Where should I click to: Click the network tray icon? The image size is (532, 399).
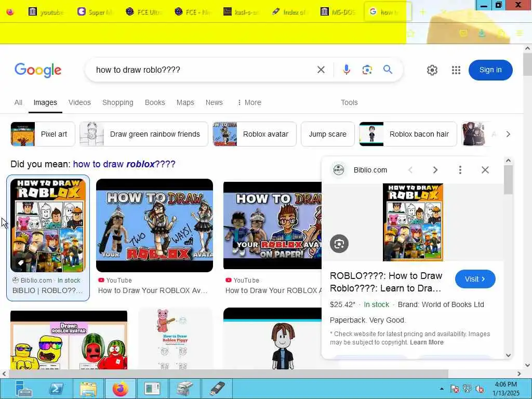tap(467, 389)
